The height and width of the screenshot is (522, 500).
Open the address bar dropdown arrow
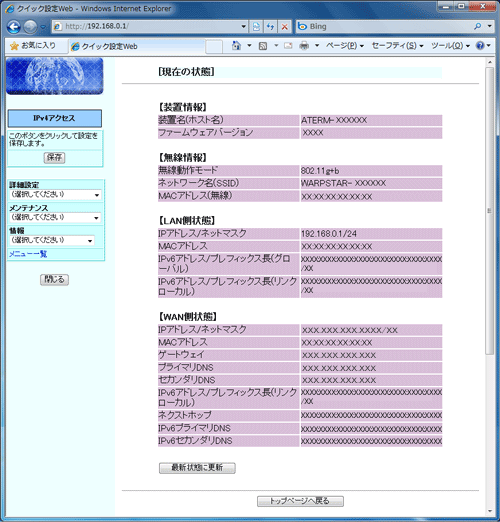coord(244,27)
